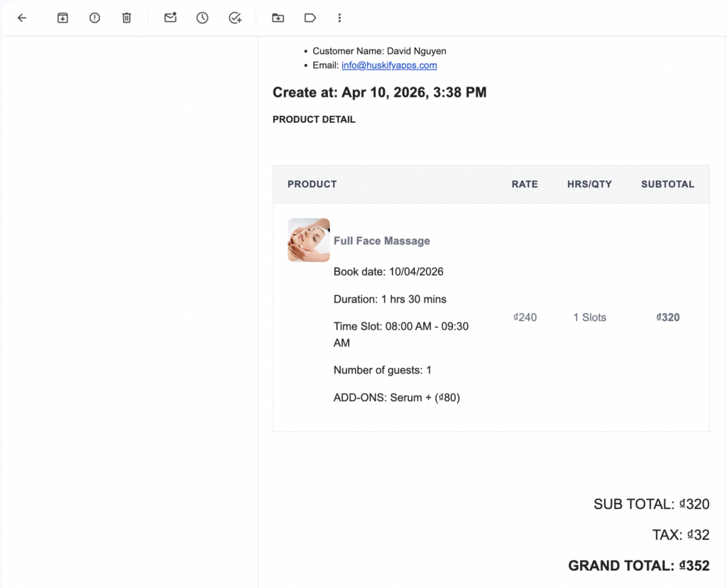This screenshot has width=727, height=588.
Task: Click the RATE column header
Action: (x=525, y=184)
